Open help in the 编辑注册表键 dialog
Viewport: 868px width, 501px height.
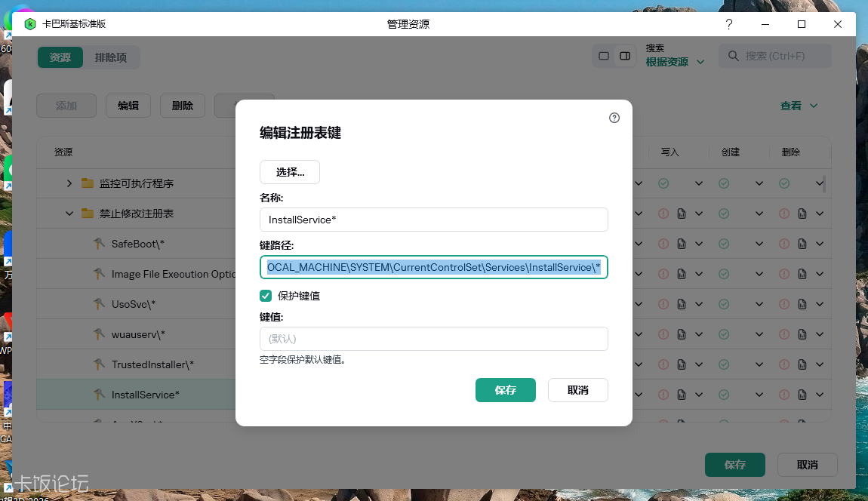point(614,118)
